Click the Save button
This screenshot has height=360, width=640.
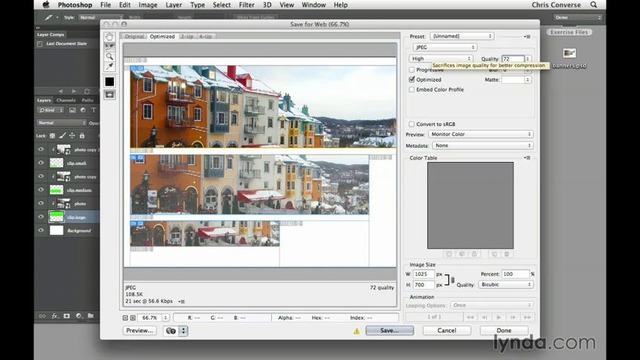[x=389, y=331]
